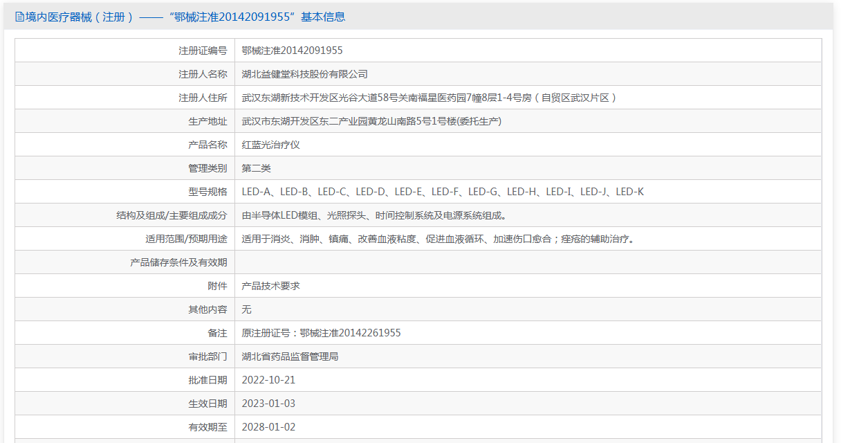
Task: Click the label 结构及组成/主要组成成分
Action: [172, 215]
